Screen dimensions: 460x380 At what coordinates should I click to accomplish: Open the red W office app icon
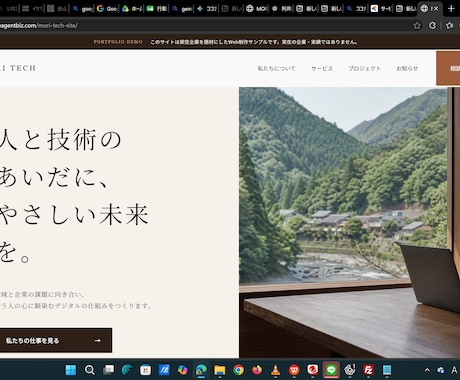click(294, 370)
